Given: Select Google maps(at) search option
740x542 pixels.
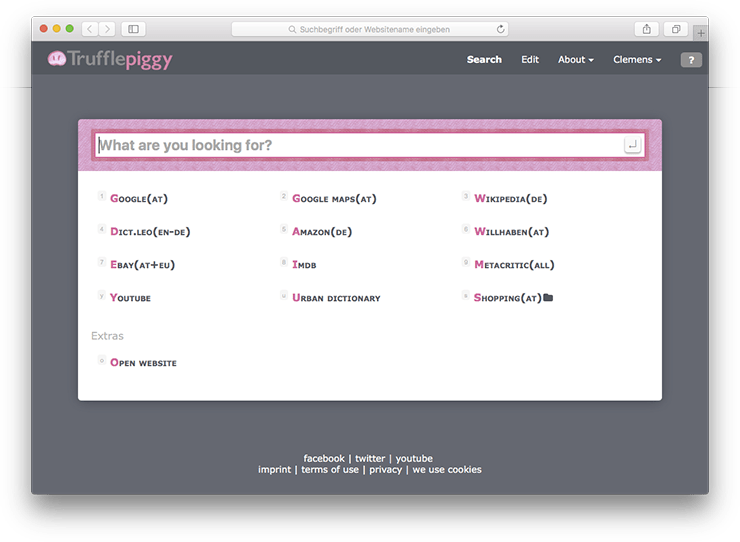Looking at the screenshot, I should (x=334, y=199).
